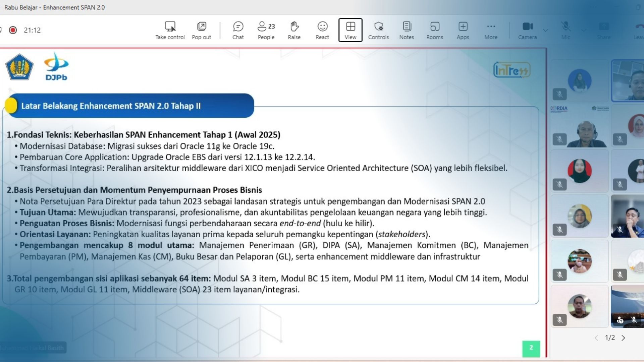Add Apps to the meeting
The image size is (644, 362).
[x=463, y=30]
